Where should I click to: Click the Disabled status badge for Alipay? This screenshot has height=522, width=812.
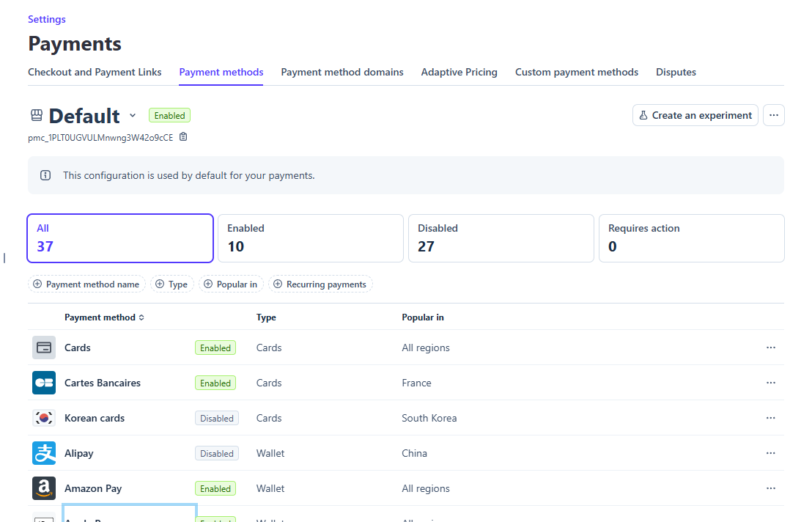[x=217, y=454]
